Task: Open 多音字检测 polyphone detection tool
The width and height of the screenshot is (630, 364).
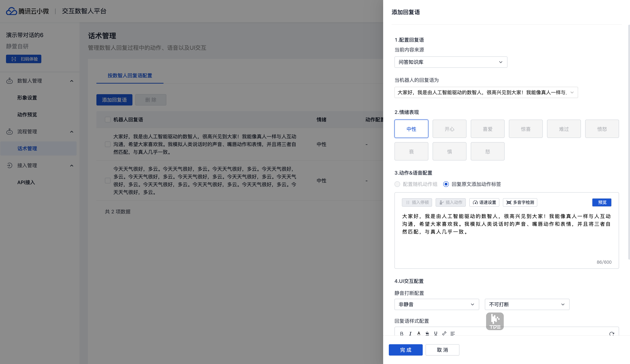Action: (x=520, y=202)
